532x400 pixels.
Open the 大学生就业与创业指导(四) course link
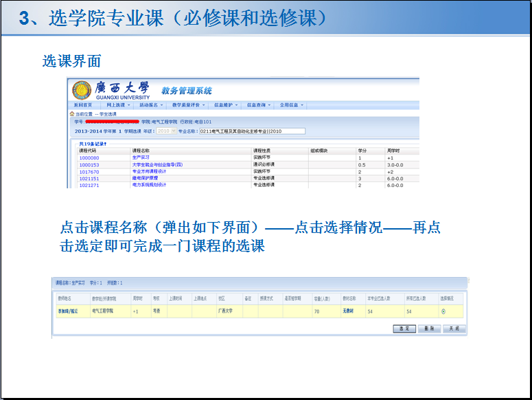click(157, 165)
